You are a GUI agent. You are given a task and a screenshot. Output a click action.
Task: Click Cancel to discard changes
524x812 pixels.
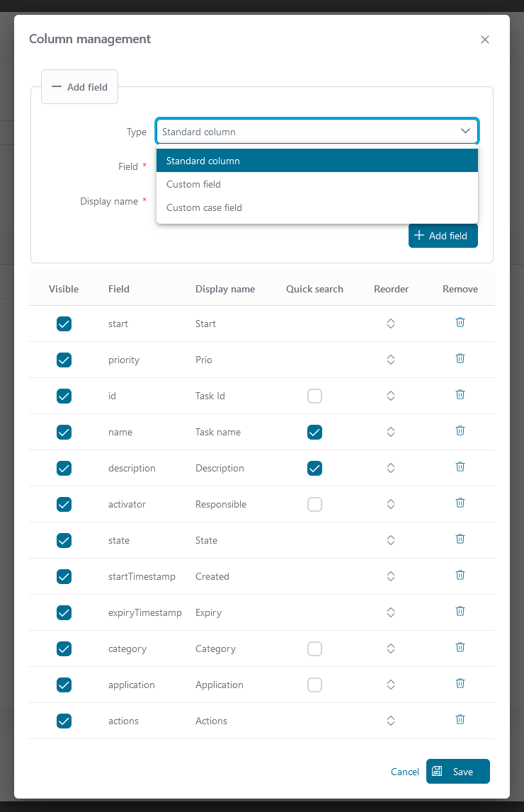[404, 772]
